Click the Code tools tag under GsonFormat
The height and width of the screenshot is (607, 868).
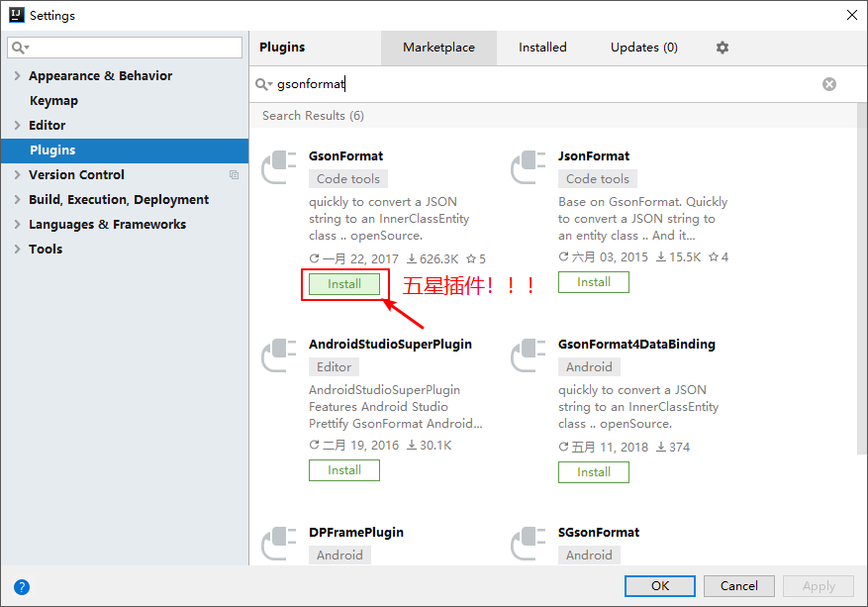(x=348, y=179)
